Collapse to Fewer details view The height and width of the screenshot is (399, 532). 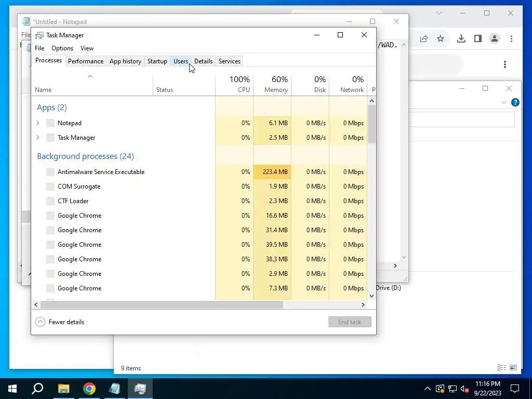point(60,322)
